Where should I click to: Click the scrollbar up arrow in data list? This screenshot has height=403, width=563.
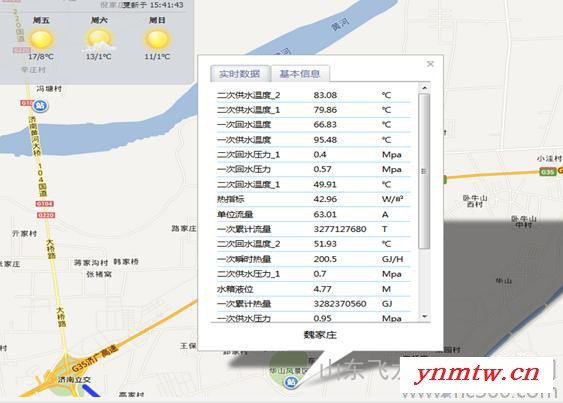424,88
